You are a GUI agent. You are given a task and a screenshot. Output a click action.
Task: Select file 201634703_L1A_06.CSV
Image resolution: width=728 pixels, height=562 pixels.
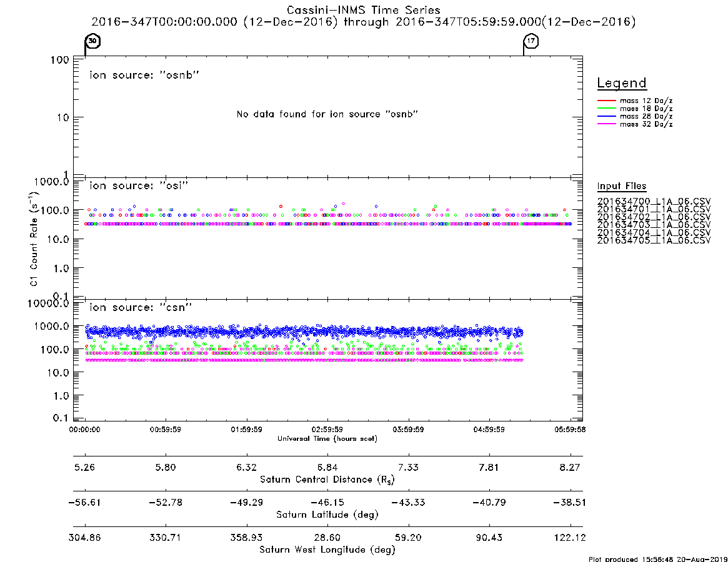654,225
